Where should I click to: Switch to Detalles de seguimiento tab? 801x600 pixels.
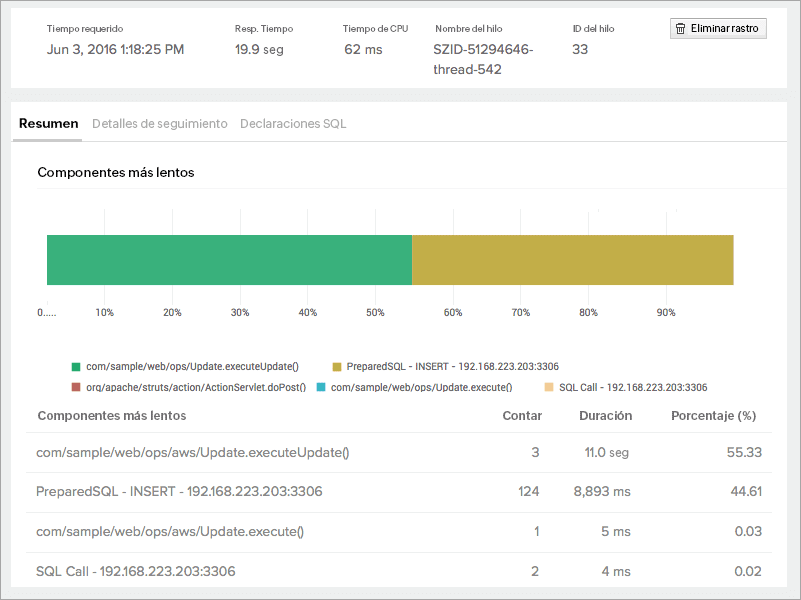[160, 124]
